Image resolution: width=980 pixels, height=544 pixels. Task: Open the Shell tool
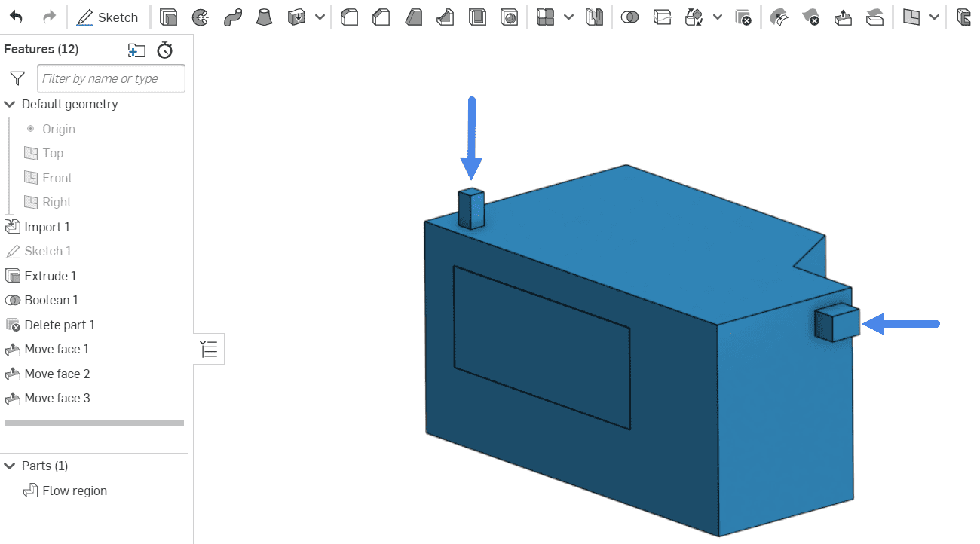(478, 17)
